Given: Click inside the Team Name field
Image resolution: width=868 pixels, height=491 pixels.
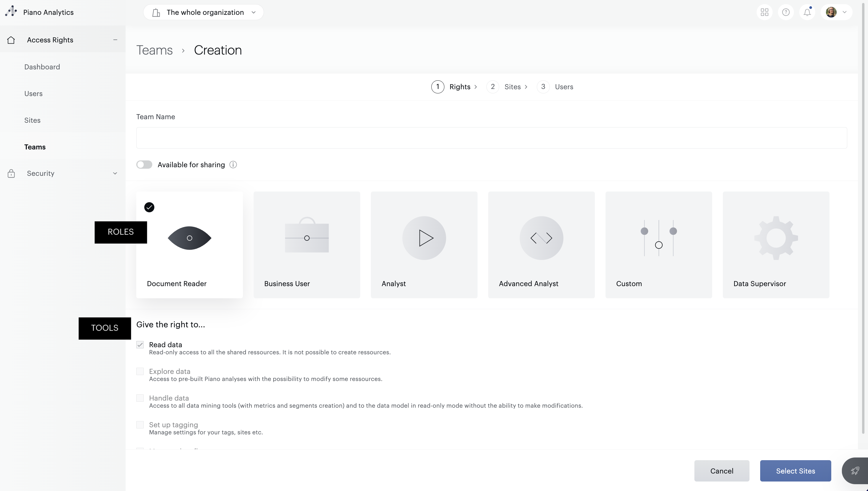Looking at the screenshot, I should click(491, 138).
